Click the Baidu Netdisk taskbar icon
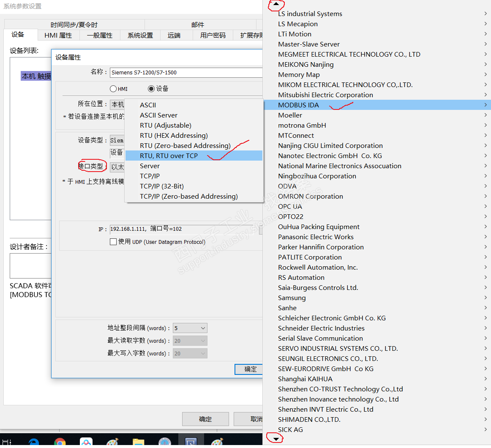 86,441
